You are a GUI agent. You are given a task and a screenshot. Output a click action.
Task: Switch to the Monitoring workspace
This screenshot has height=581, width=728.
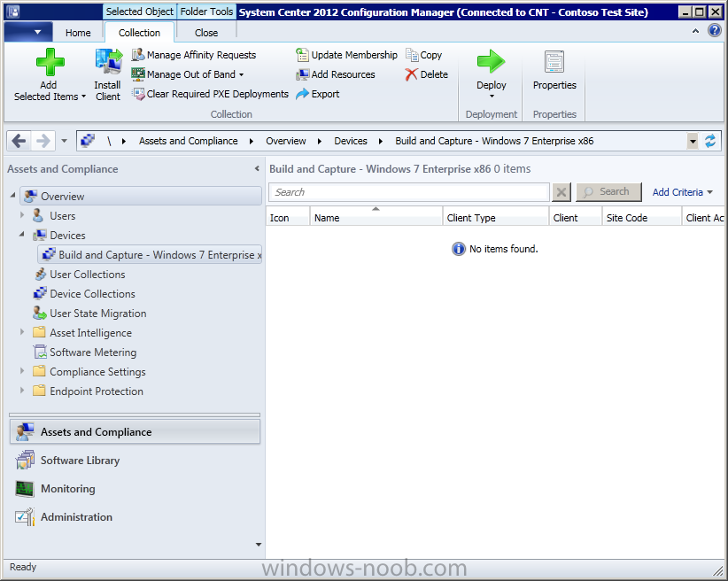click(x=135, y=489)
